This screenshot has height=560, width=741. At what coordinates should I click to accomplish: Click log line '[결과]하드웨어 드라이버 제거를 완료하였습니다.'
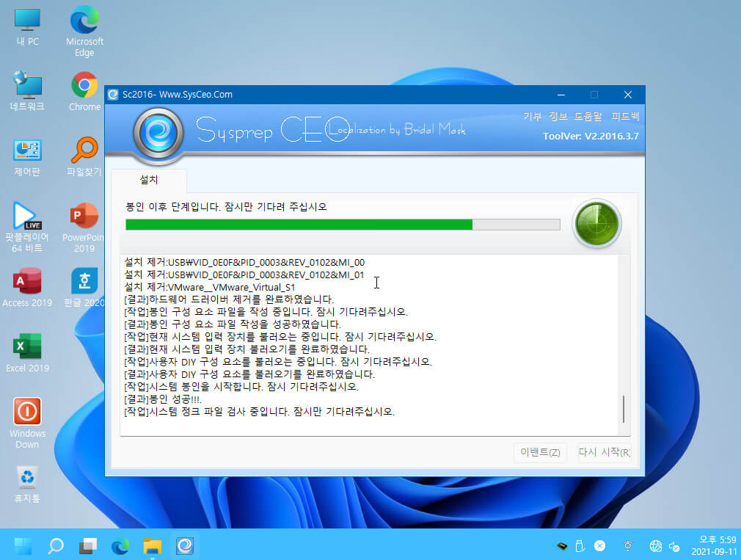click(x=229, y=299)
